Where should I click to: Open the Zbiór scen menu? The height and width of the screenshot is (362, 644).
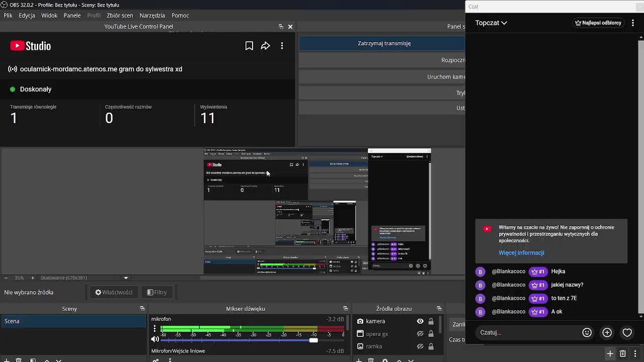coord(120,16)
